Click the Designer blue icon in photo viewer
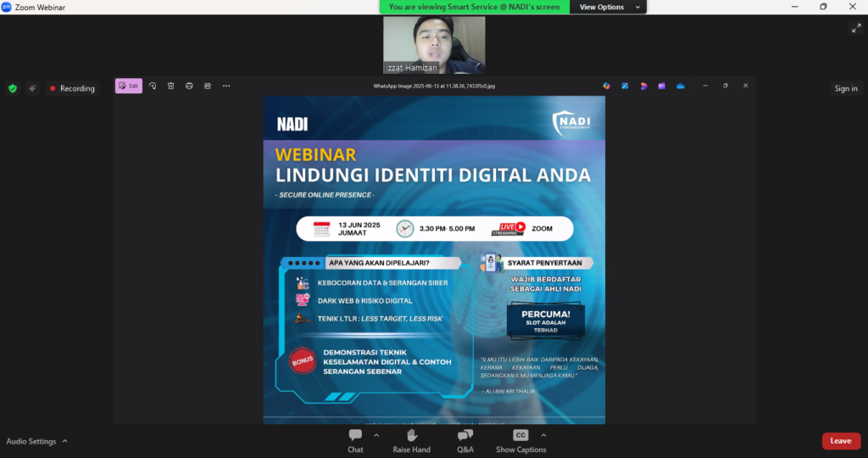Screen dimensions: 868x458 [625, 86]
